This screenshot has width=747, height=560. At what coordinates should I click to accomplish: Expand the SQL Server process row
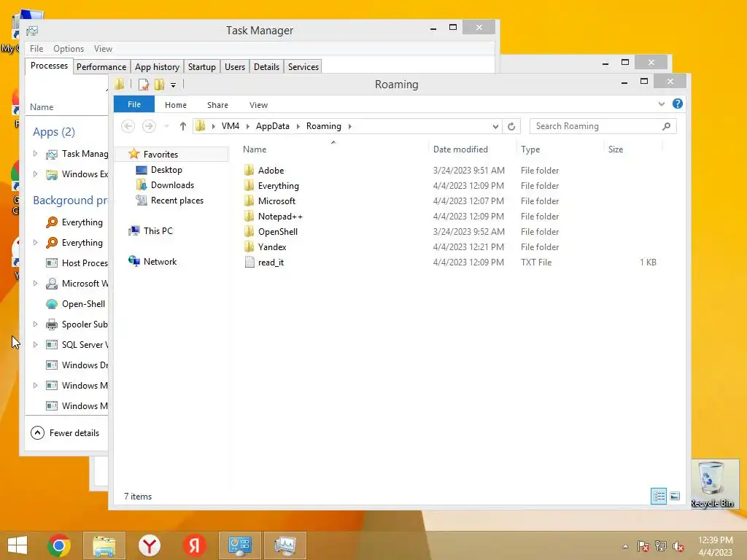[35, 344]
